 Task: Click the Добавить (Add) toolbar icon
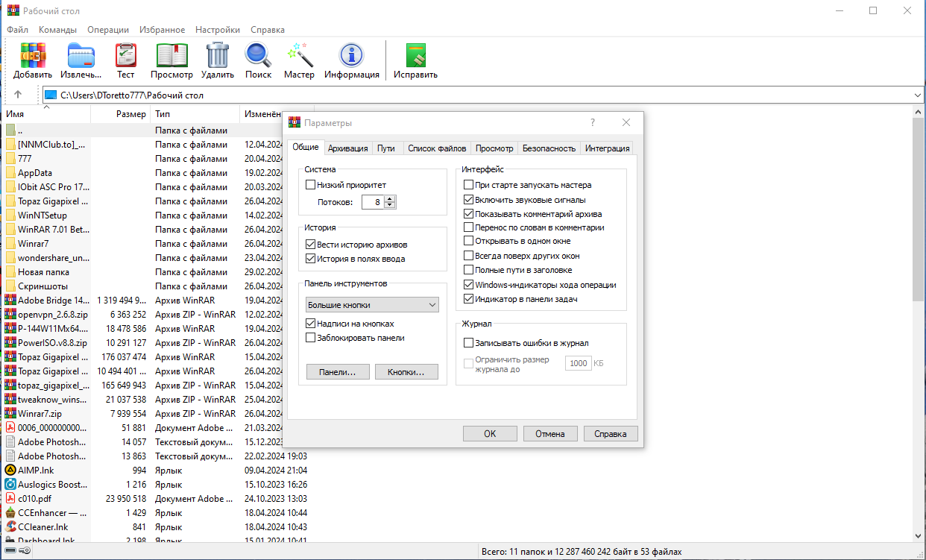point(33,55)
